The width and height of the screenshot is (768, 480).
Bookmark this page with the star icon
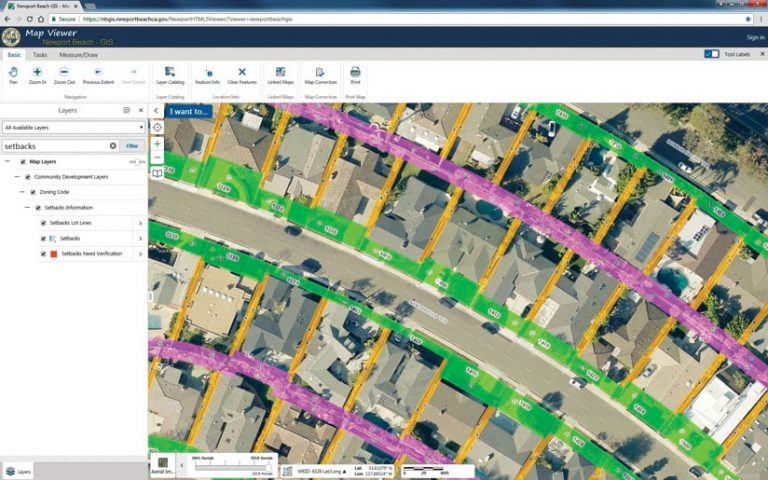pos(748,19)
